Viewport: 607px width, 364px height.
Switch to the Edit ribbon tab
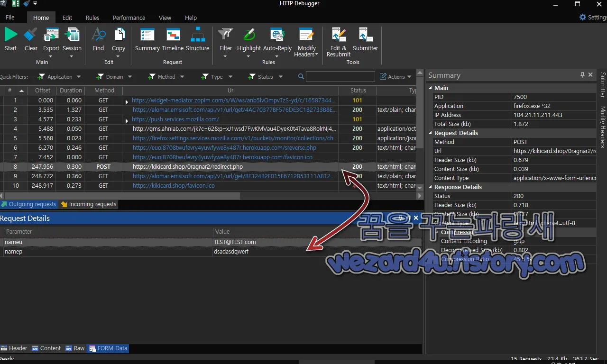(67, 18)
